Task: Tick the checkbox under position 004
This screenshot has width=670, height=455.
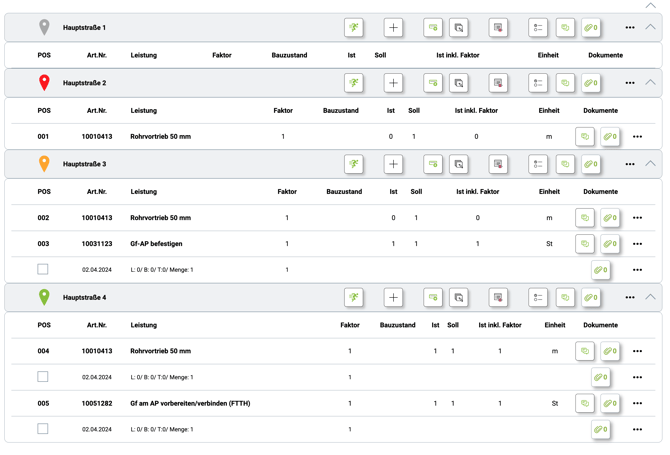Action: coord(43,377)
